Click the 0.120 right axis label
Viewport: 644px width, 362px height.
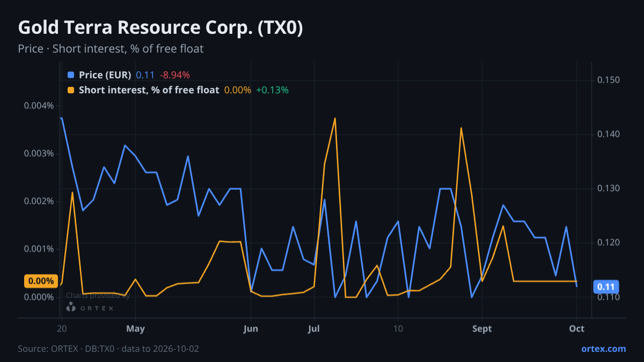click(x=609, y=242)
